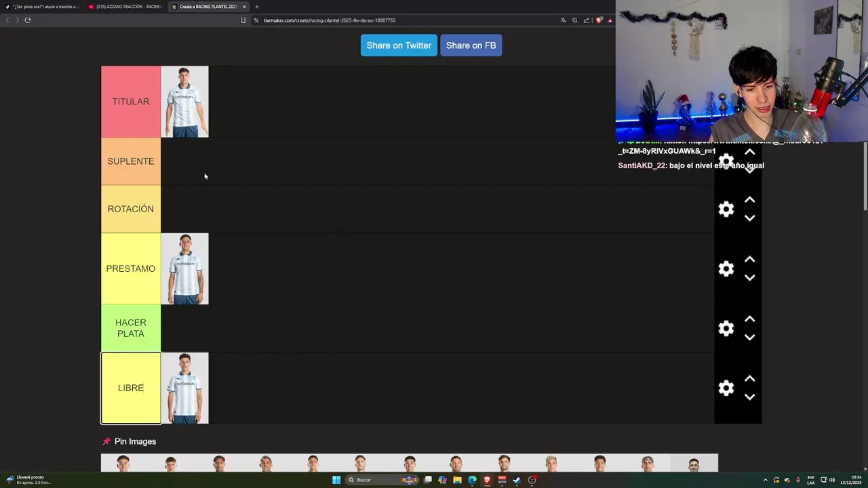868x488 pixels.
Task: Open settings gear for PRESTAMO row
Action: [x=726, y=268]
